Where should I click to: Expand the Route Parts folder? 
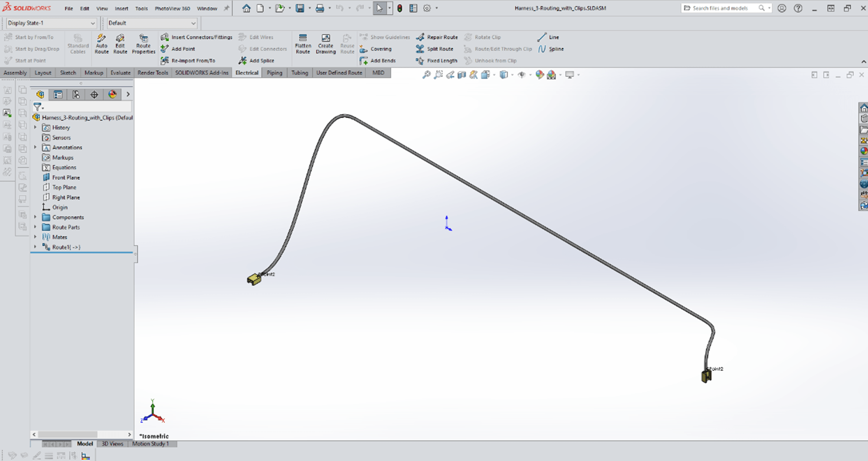pos(35,227)
